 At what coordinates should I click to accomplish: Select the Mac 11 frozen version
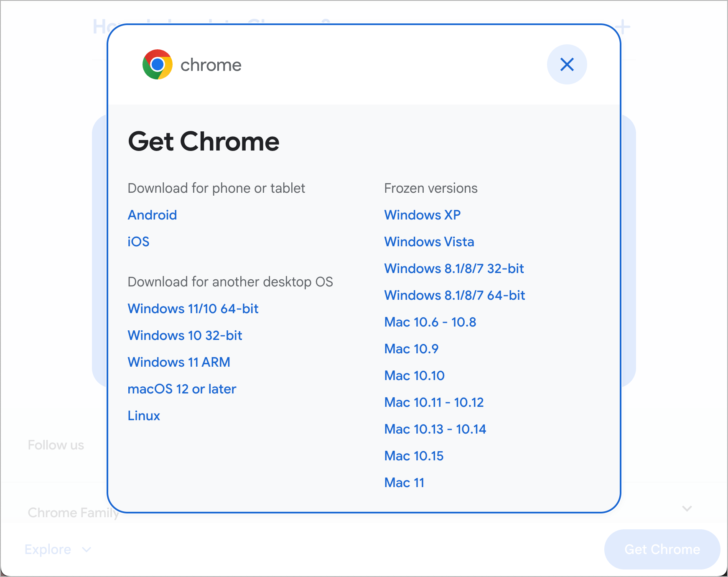pos(404,482)
